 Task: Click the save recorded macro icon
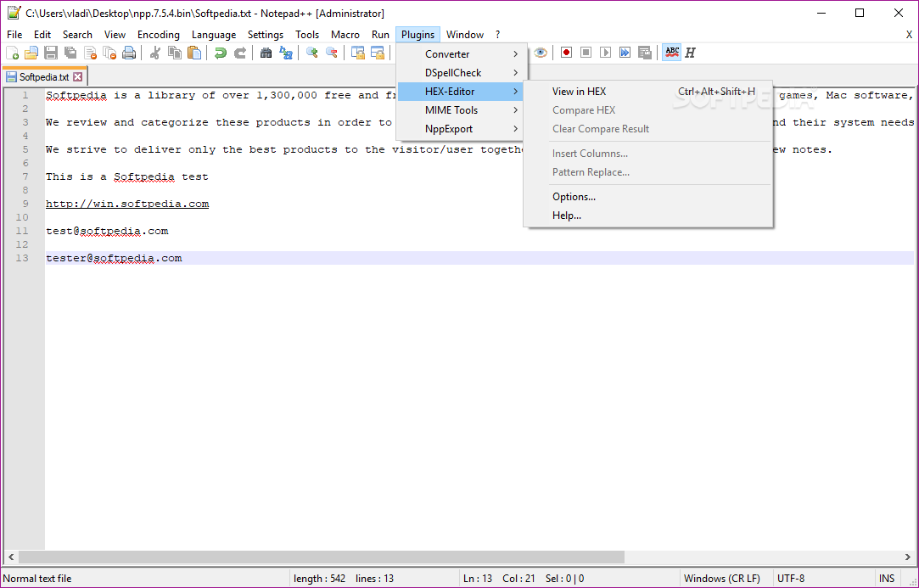click(645, 53)
